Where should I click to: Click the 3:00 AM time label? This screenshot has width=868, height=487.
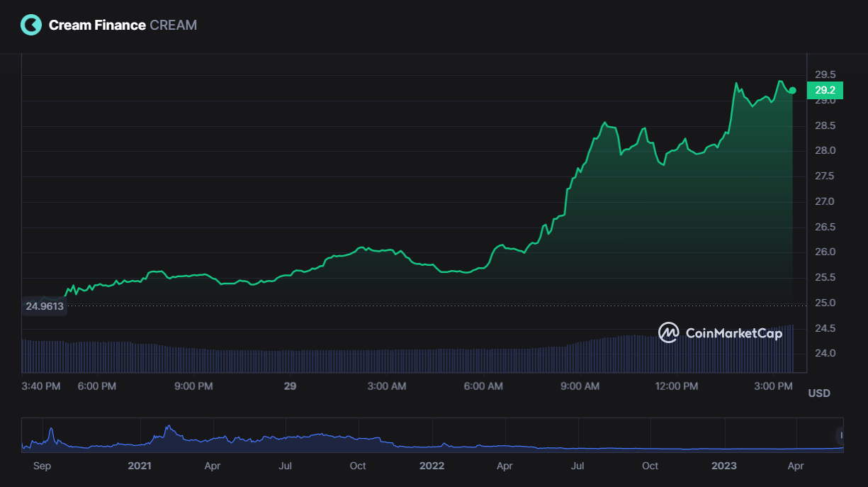point(387,386)
